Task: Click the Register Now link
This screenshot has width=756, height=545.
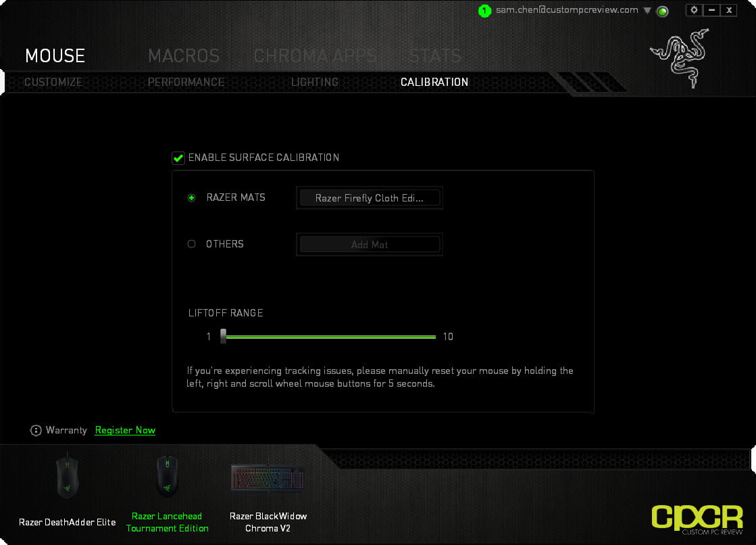Action: coord(126,430)
